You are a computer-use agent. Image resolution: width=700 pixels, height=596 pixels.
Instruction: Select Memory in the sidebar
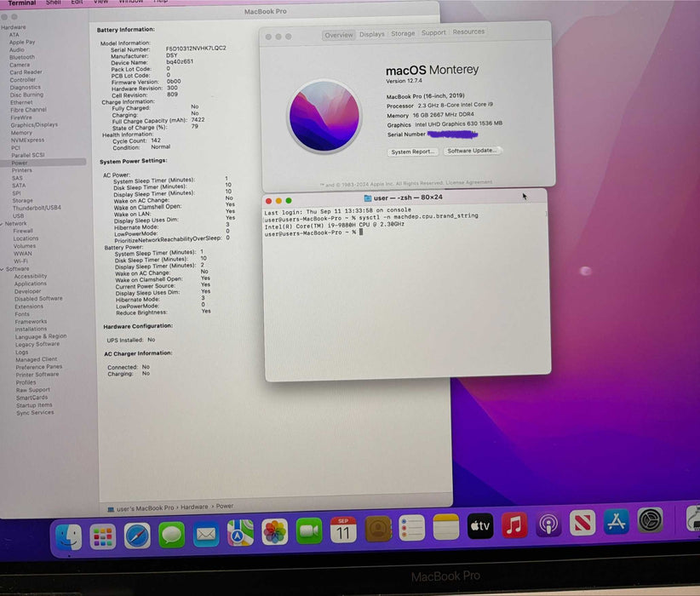pos(21,133)
